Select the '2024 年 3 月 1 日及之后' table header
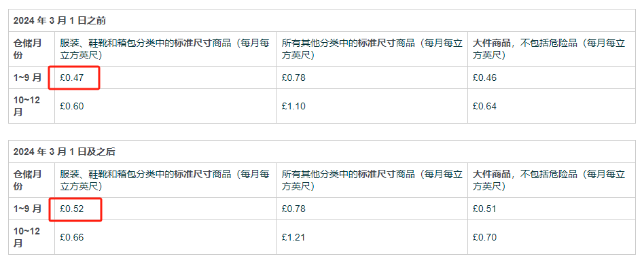This screenshot has width=644, height=265. [x=64, y=152]
